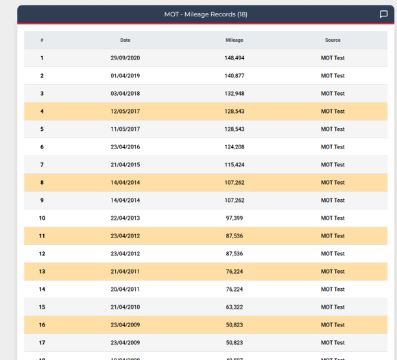Click highlighted row number 8
Image resolution: width=397 pixels, height=360 pixels.
[x=42, y=182]
